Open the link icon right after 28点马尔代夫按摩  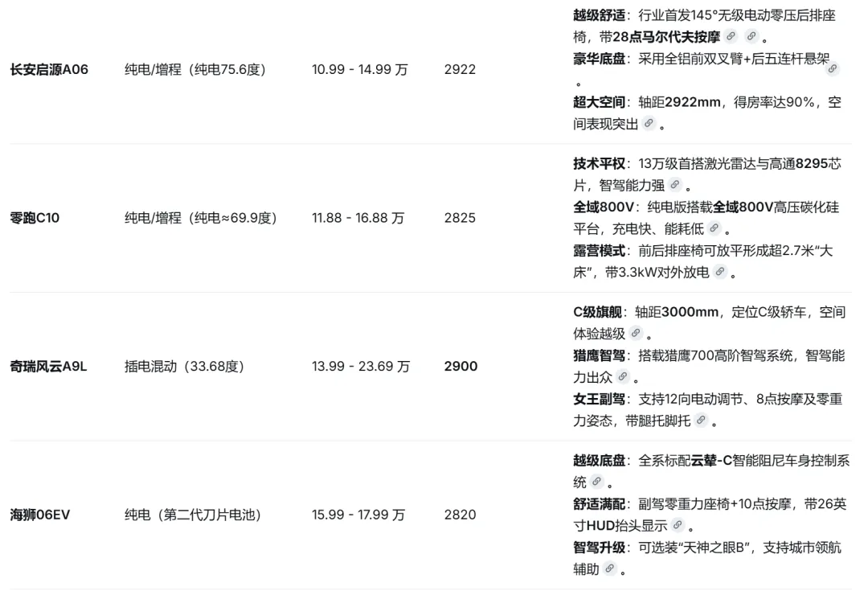coord(731,36)
